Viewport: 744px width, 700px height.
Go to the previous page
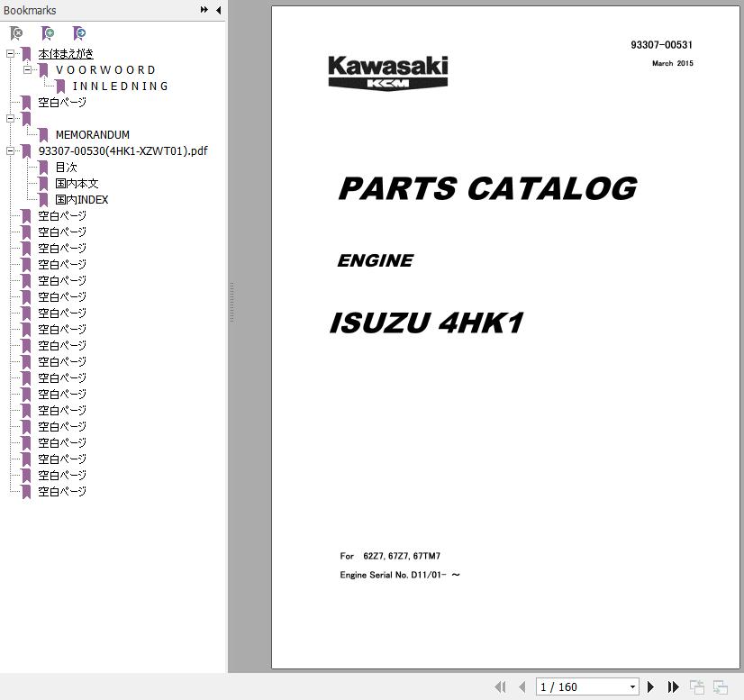pos(522,686)
